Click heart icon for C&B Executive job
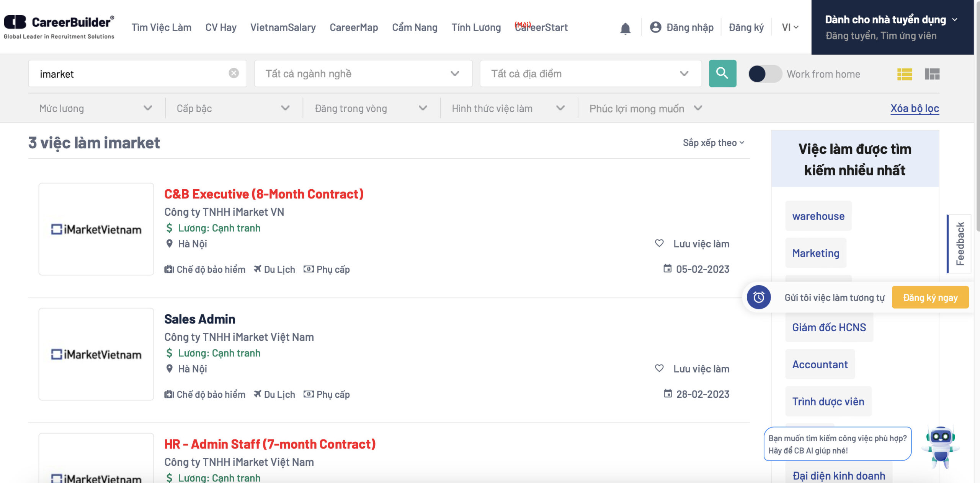This screenshot has height=483, width=980. coord(659,243)
